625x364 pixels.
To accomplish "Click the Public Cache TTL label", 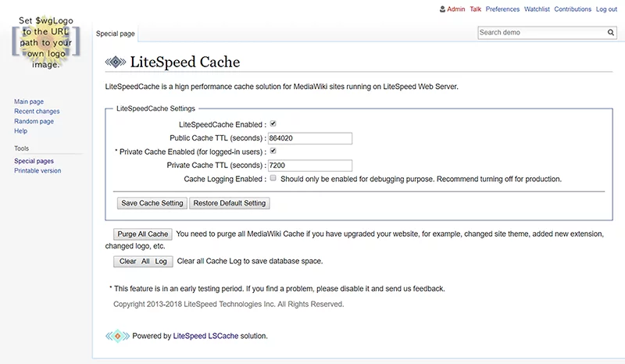I will 218,138.
